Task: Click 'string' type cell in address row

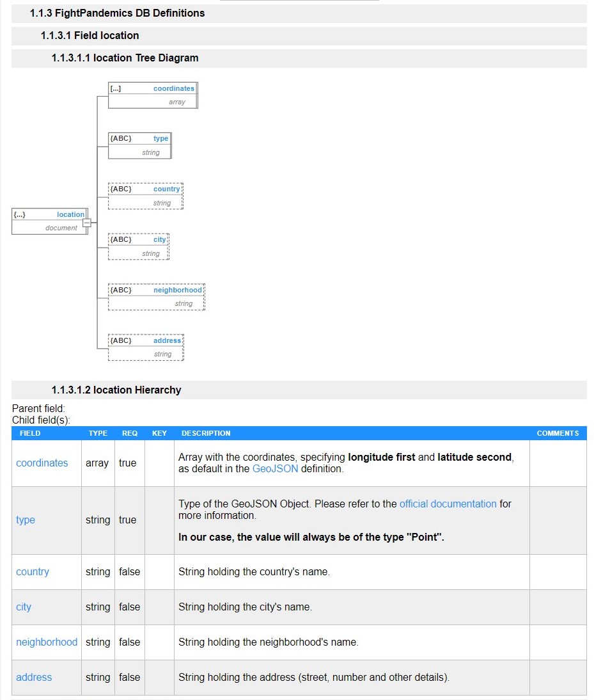Action: pos(98,677)
